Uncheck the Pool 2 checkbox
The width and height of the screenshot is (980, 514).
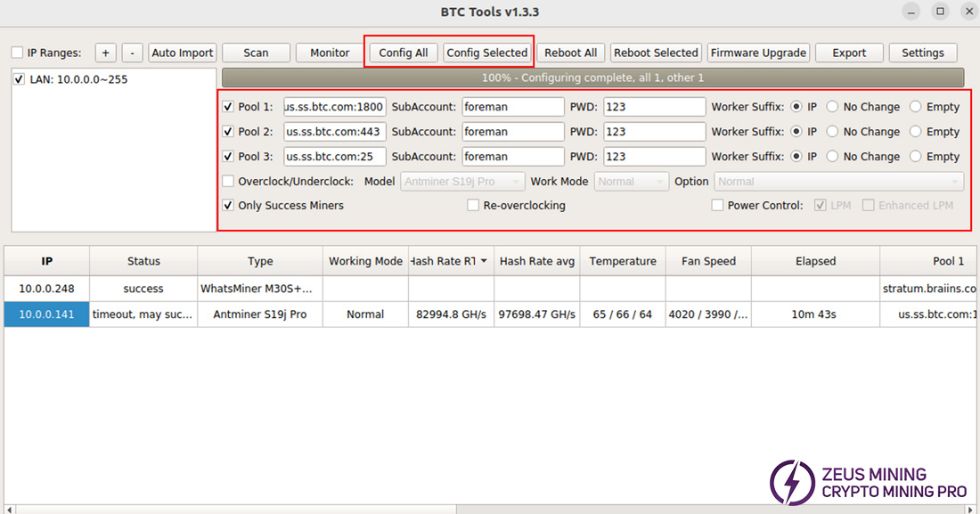229,132
